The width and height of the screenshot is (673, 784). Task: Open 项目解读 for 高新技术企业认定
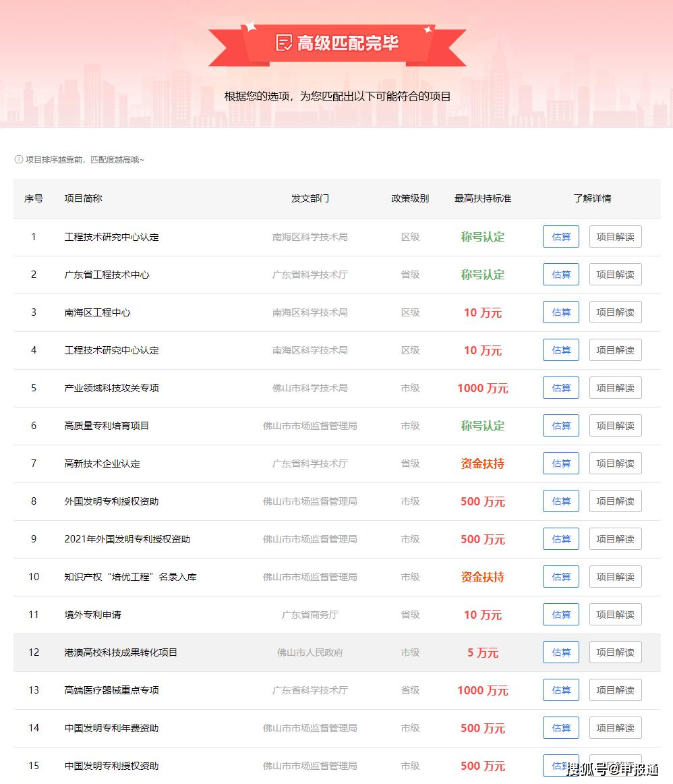[x=615, y=464]
